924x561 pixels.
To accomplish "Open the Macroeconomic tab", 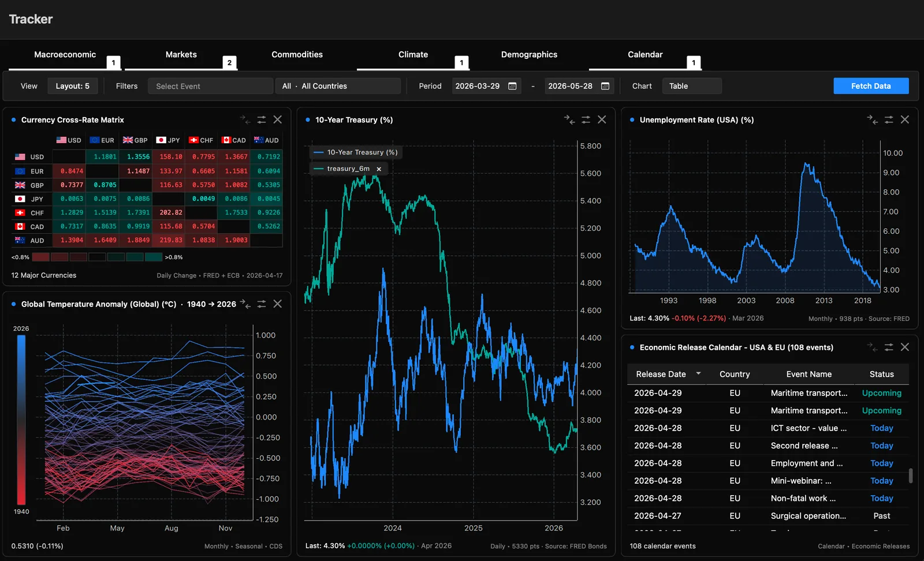I will point(65,55).
